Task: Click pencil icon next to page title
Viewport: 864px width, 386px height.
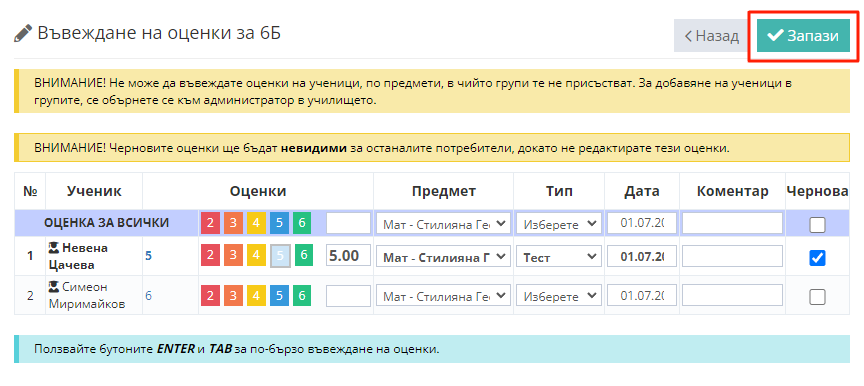Action: [x=23, y=34]
